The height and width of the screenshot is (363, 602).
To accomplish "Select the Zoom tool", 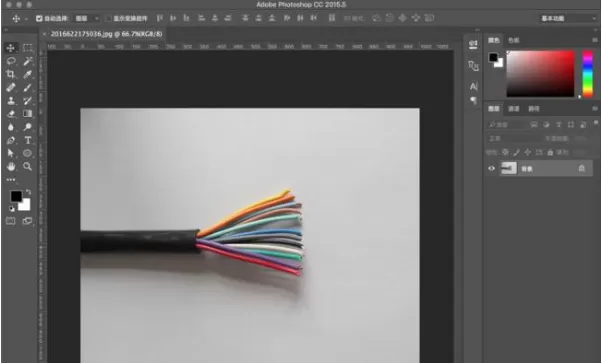I will [x=27, y=166].
